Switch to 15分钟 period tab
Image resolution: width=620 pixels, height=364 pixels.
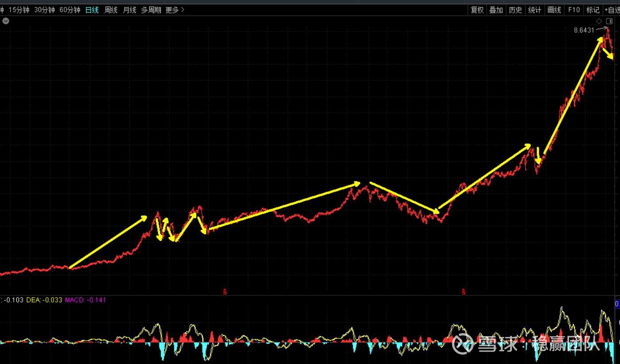pyautogui.click(x=19, y=10)
